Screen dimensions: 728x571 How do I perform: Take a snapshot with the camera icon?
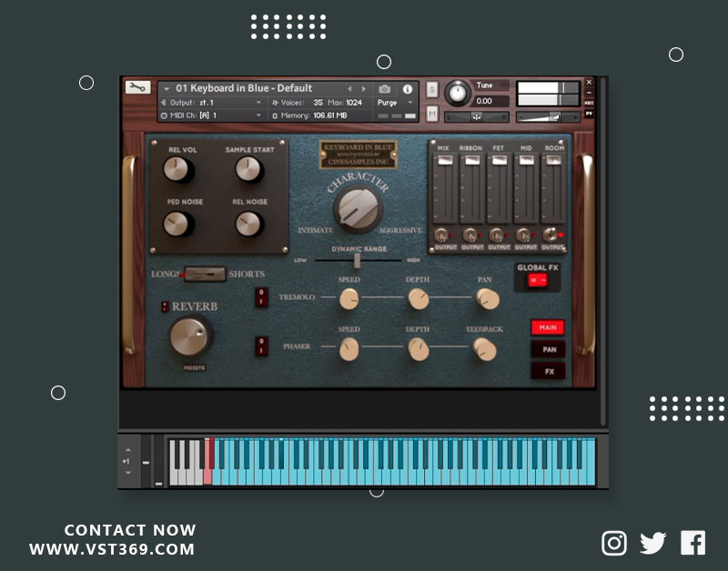(384, 89)
